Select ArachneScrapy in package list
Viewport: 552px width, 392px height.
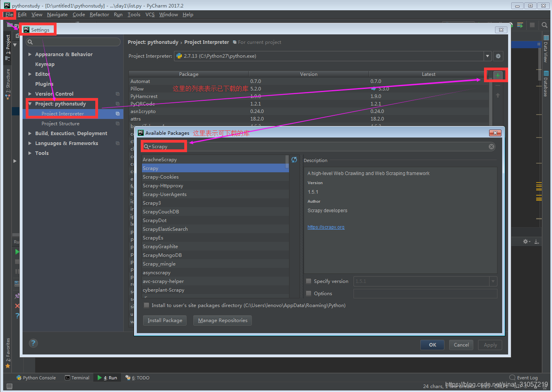[216, 160]
